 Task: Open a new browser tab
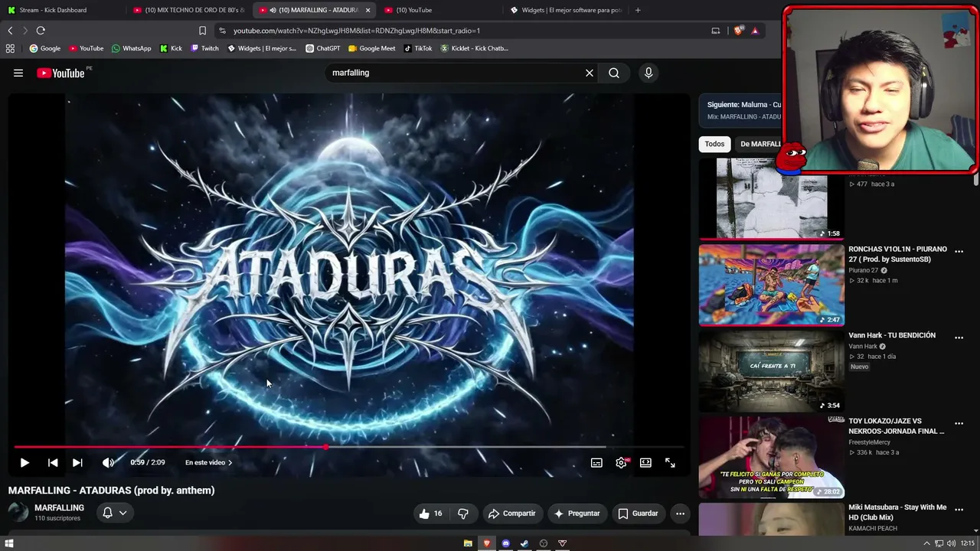pyautogui.click(x=638, y=10)
